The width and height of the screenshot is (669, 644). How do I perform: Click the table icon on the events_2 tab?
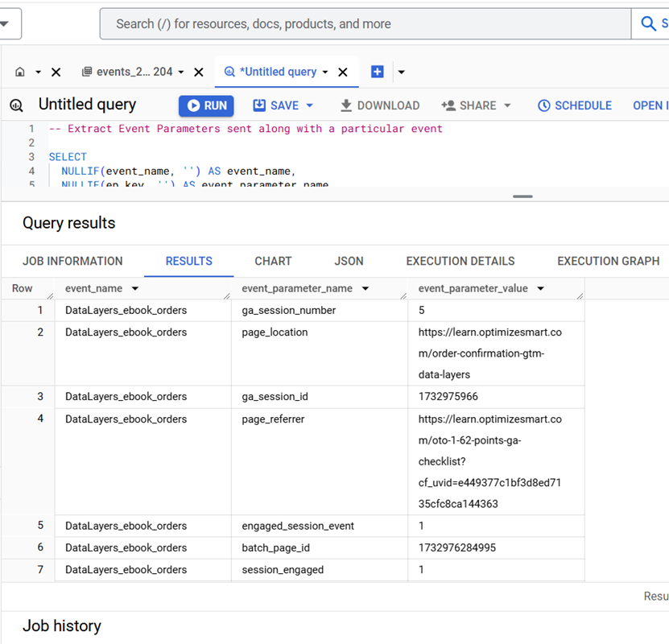point(87,71)
